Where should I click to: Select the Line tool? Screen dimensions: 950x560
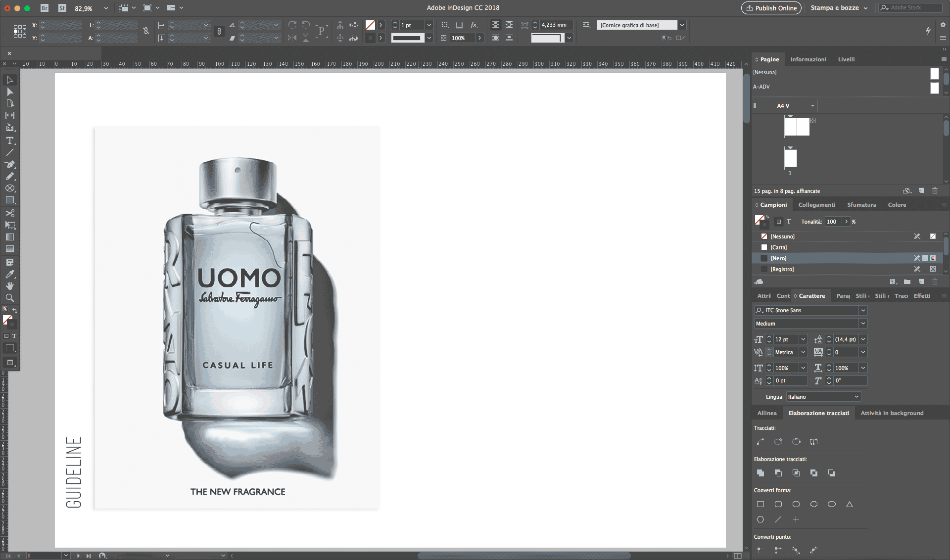(x=10, y=152)
